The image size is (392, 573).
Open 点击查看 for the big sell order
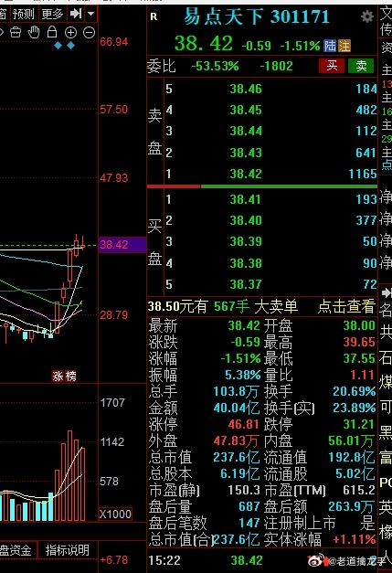pos(346,306)
